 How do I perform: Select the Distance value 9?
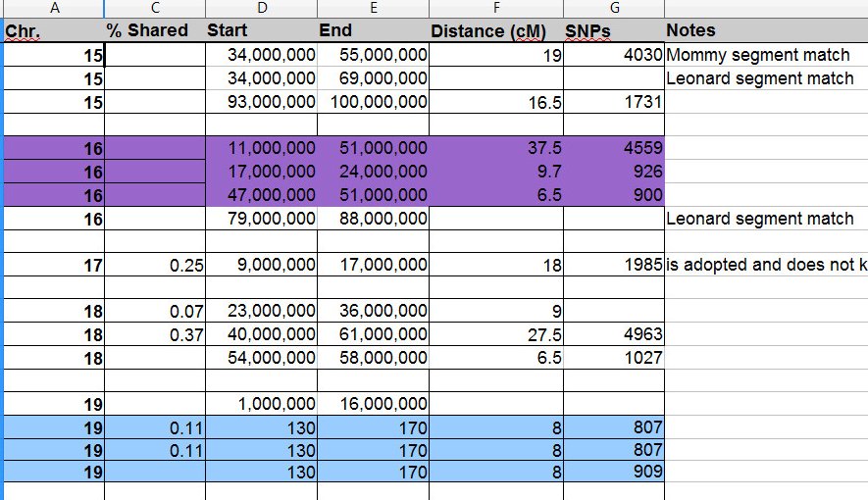pyautogui.click(x=496, y=311)
